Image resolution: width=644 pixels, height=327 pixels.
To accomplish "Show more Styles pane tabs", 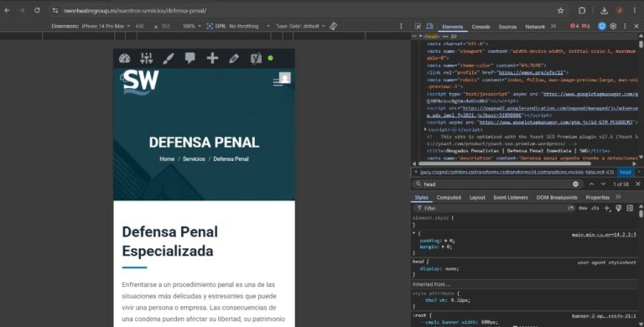I will [x=618, y=197].
